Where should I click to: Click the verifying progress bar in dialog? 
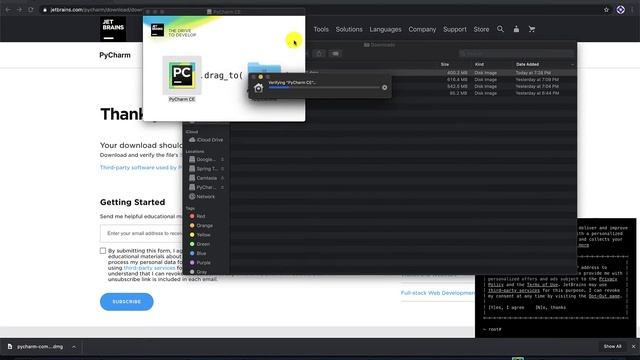point(324,87)
